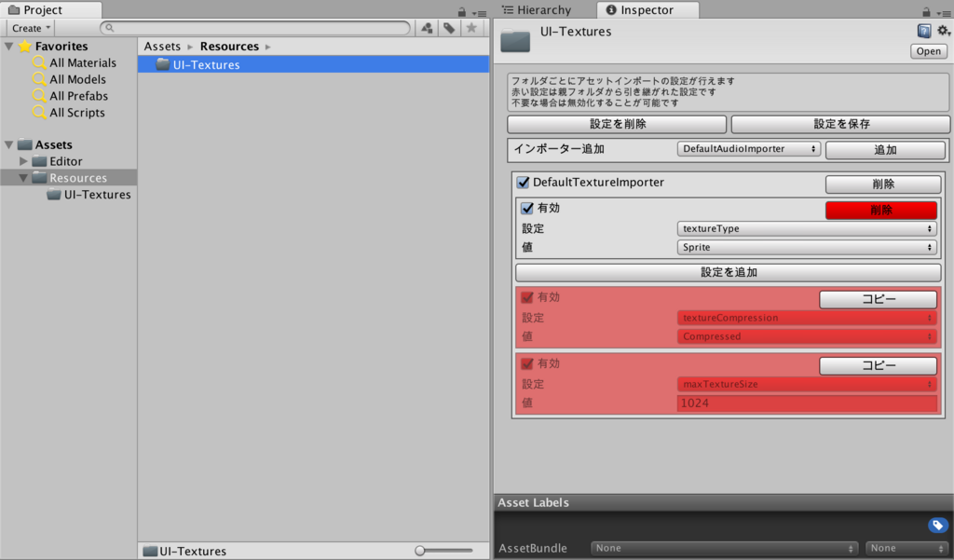Select UI-Textures folder in asset list

pos(313,64)
